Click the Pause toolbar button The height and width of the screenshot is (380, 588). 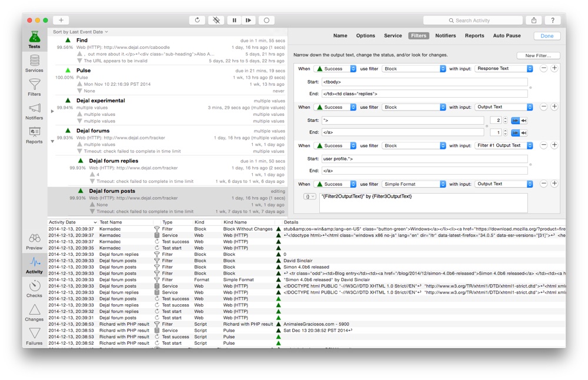[234, 20]
